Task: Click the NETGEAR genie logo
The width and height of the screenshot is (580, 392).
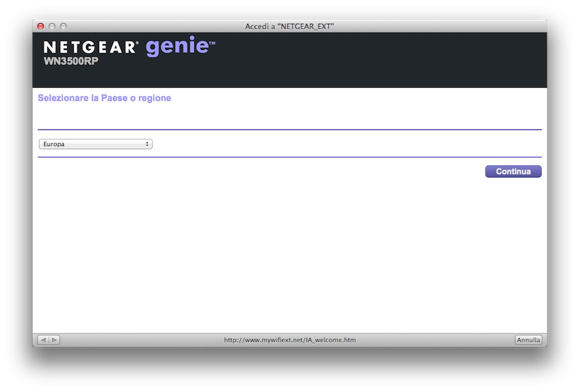Action: (x=129, y=46)
